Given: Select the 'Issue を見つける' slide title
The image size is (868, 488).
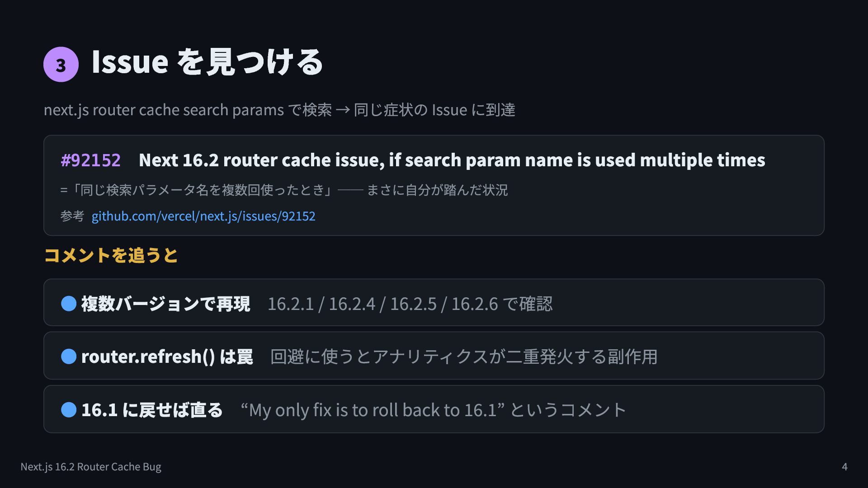Looking at the screenshot, I should (207, 62).
